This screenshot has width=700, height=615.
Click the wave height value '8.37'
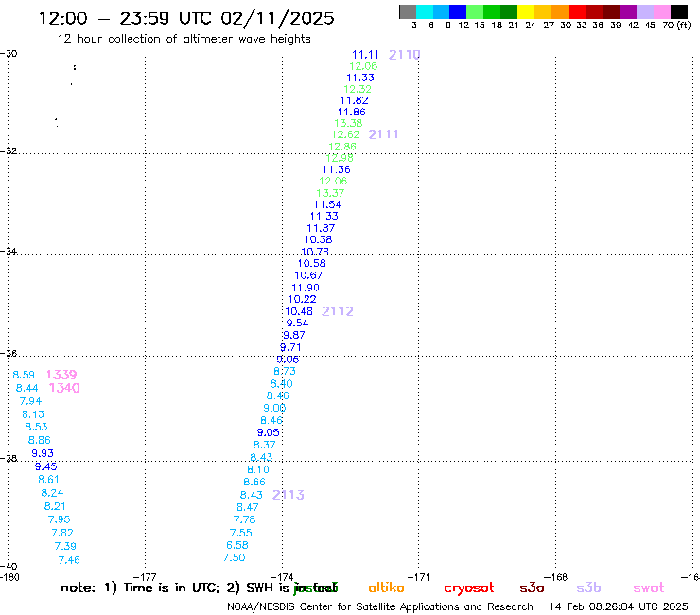click(264, 445)
